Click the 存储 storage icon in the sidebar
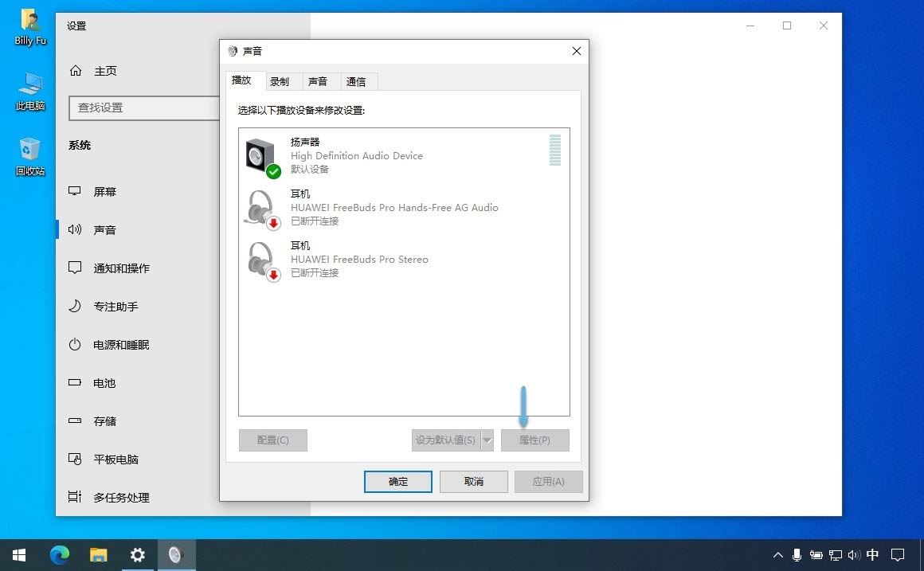The height and width of the screenshot is (571, 924). pyautogui.click(x=76, y=421)
